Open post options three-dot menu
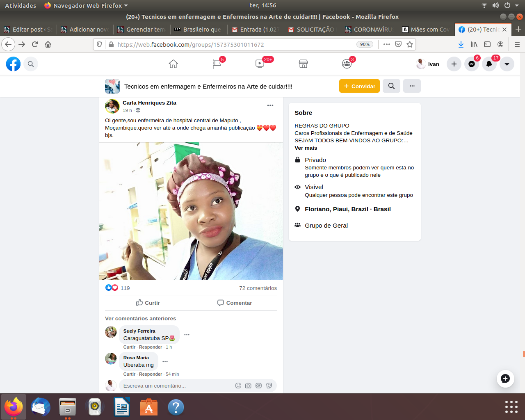The height and width of the screenshot is (420, 525). tap(270, 106)
